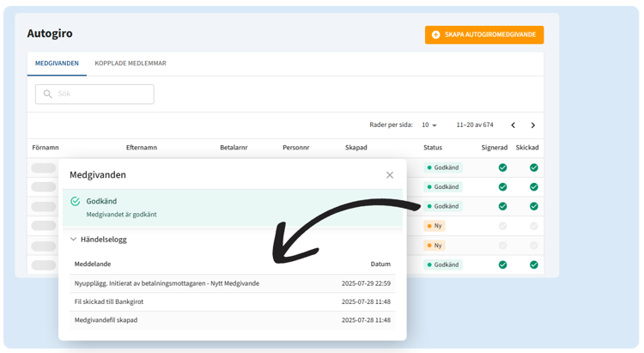Go to the previous page arrow

513,125
